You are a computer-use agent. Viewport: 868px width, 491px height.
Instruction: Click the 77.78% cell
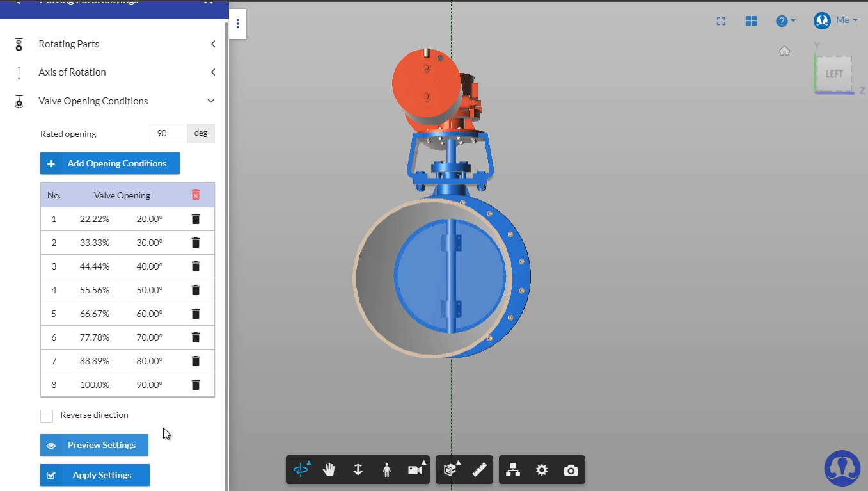[95, 337]
